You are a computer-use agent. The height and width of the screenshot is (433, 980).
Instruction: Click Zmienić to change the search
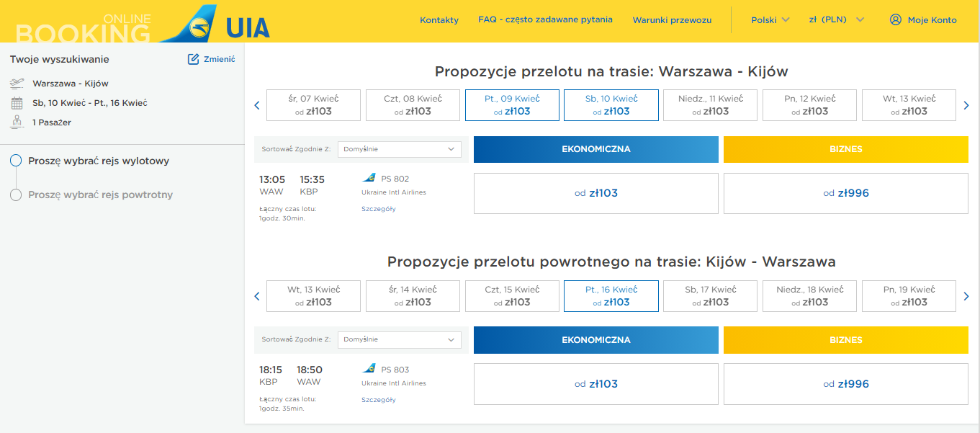(219, 59)
